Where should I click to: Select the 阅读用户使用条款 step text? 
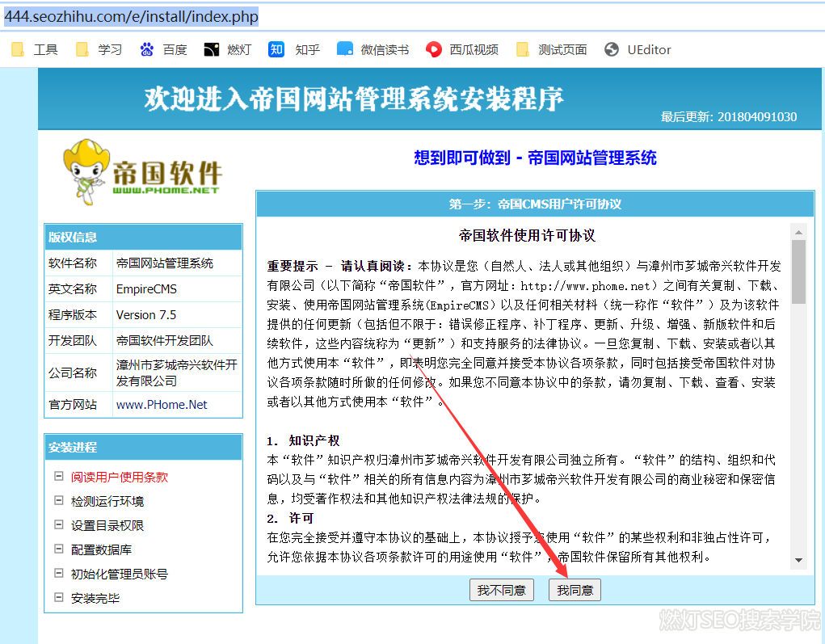pos(120,478)
